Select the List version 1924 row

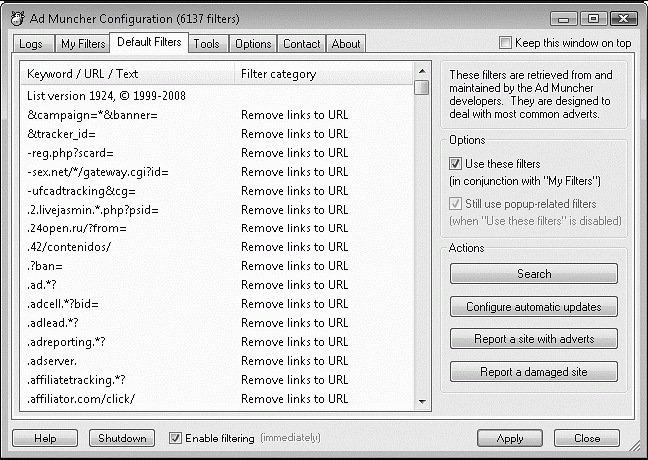coord(217,96)
